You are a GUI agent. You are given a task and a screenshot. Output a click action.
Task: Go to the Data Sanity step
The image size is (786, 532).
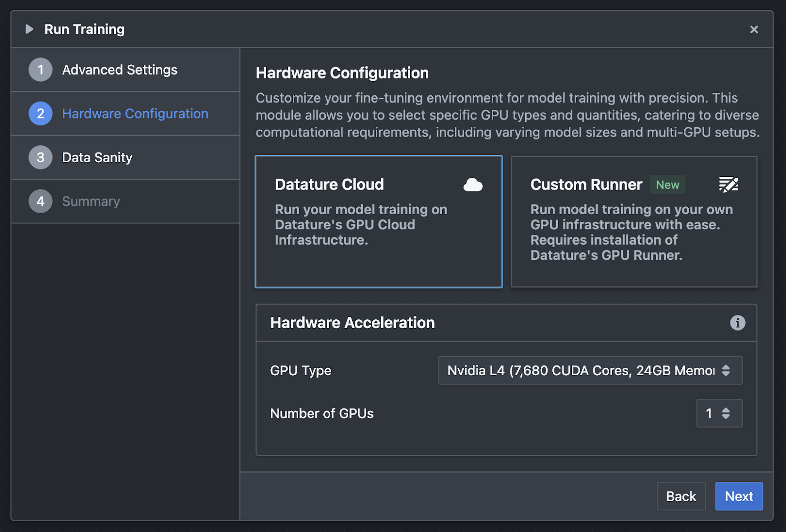97,157
